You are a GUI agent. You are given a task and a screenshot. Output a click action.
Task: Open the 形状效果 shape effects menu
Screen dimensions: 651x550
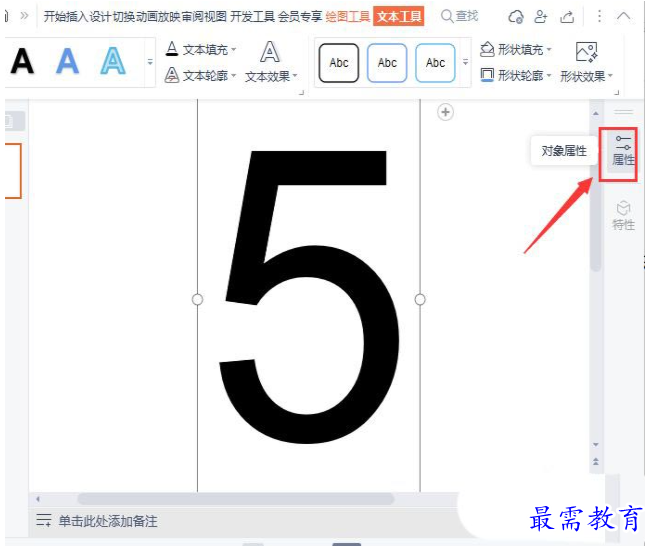click(586, 77)
